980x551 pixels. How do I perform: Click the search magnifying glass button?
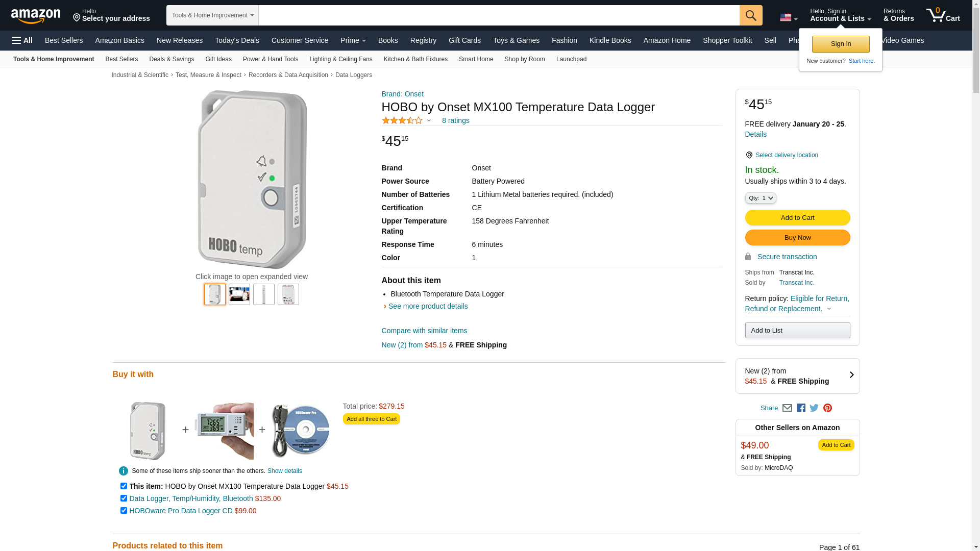[751, 15]
